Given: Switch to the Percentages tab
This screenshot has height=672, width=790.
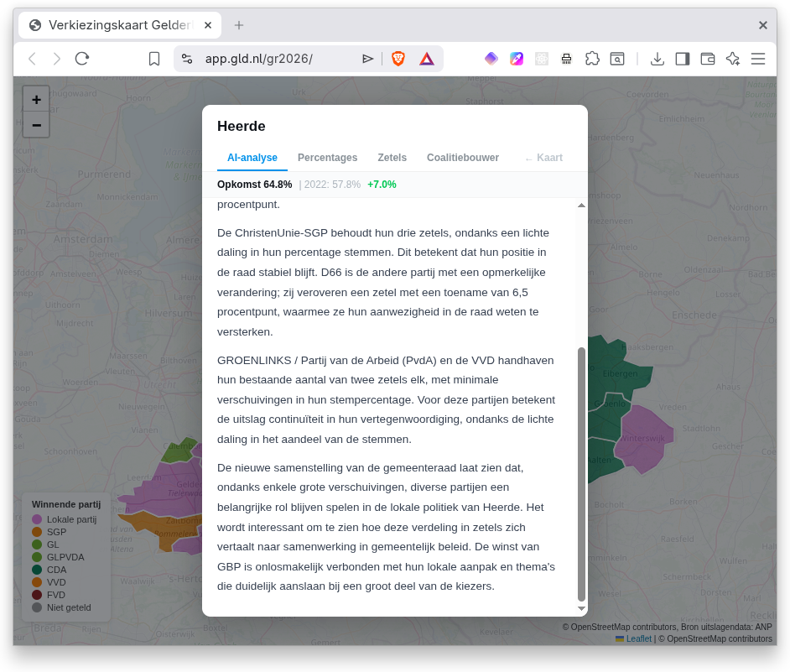Looking at the screenshot, I should point(327,157).
